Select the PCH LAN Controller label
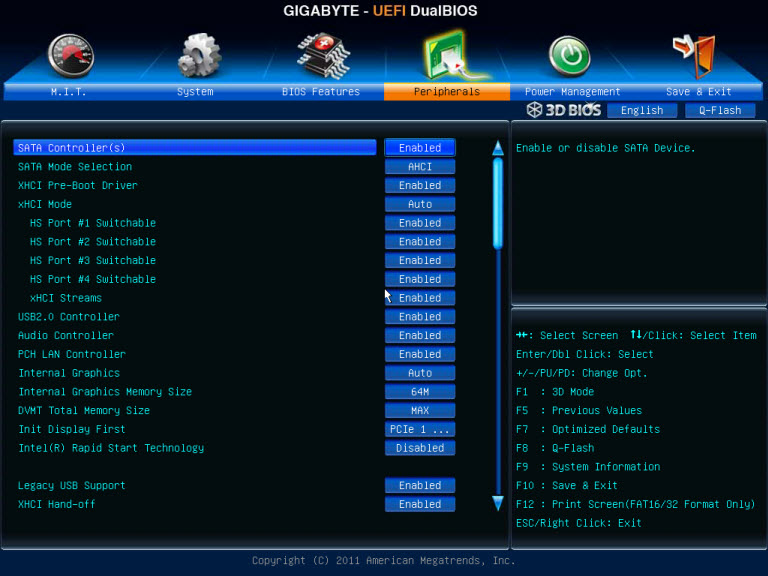The width and height of the screenshot is (768, 576). 72,354
